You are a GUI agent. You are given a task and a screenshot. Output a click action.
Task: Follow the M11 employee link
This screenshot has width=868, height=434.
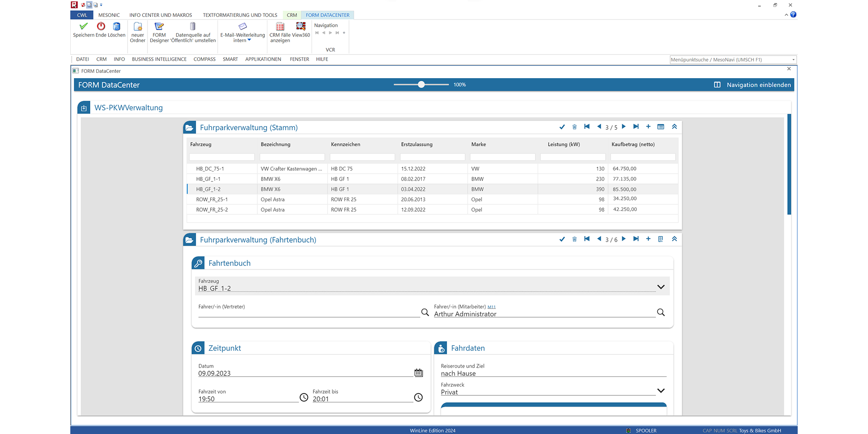tap(491, 307)
